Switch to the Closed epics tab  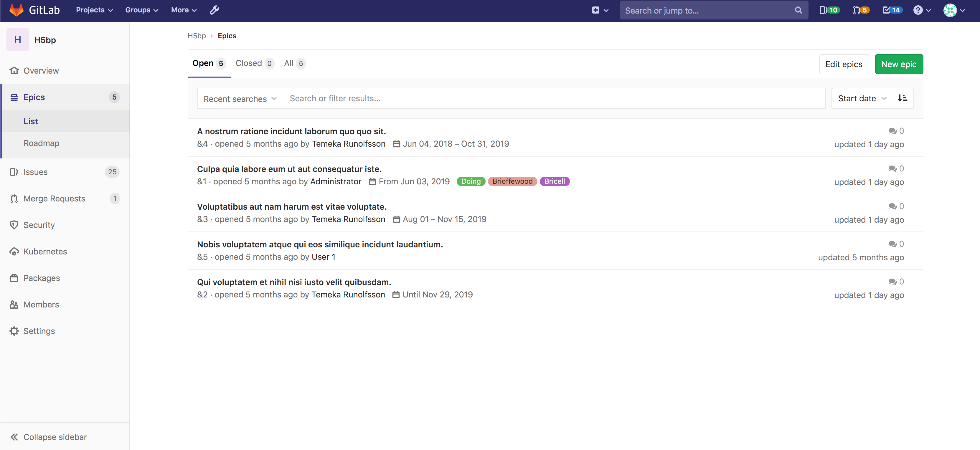(x=249, y=63)
